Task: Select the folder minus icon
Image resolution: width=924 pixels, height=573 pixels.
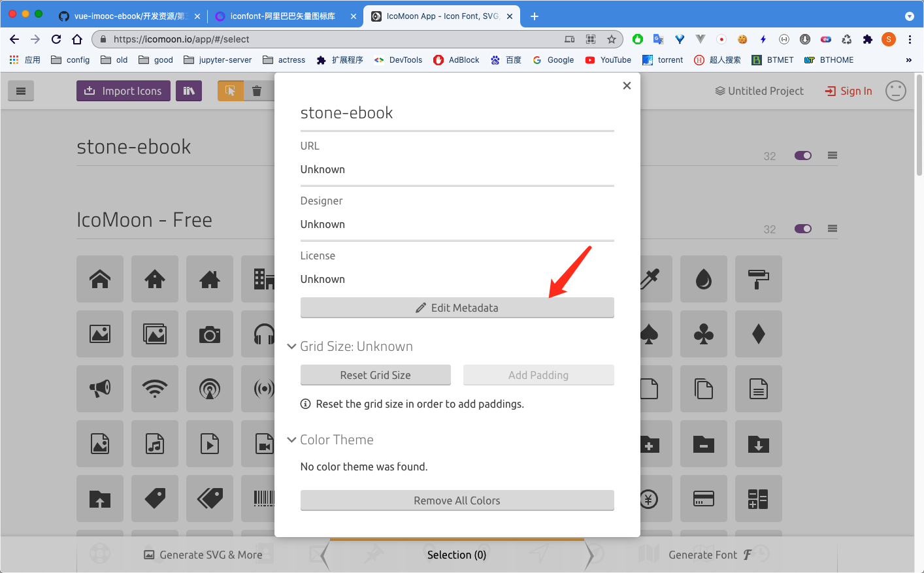Action: (704, 444)
